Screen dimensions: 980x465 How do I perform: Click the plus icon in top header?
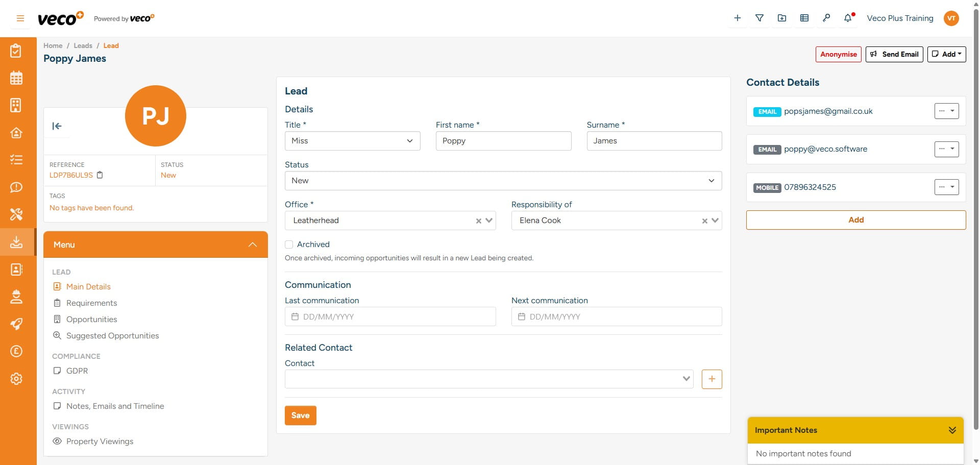(737, 18)
